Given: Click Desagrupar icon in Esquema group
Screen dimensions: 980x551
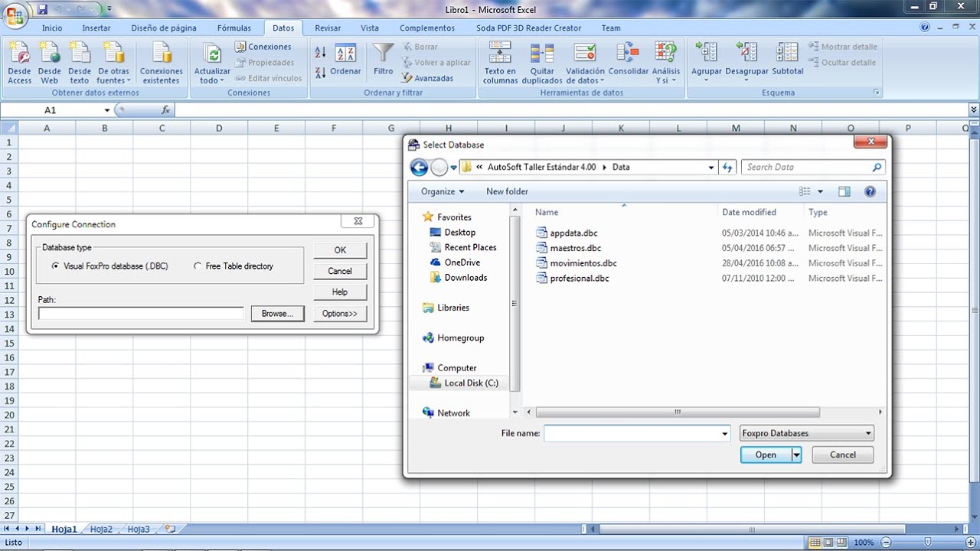Looking at the screenshot, I should tap(746, 63).
